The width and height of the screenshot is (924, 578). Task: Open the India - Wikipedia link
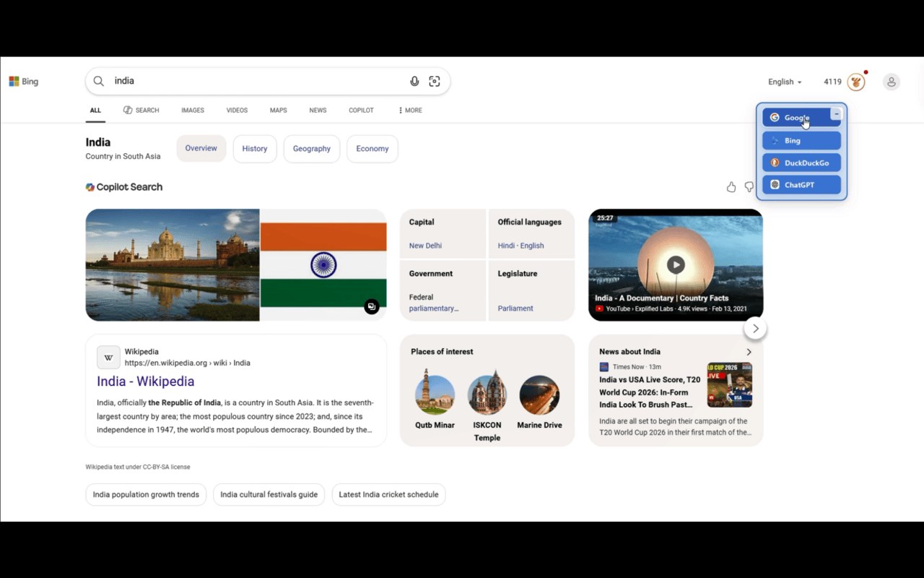pyautogui.click(x=146, y=381)
